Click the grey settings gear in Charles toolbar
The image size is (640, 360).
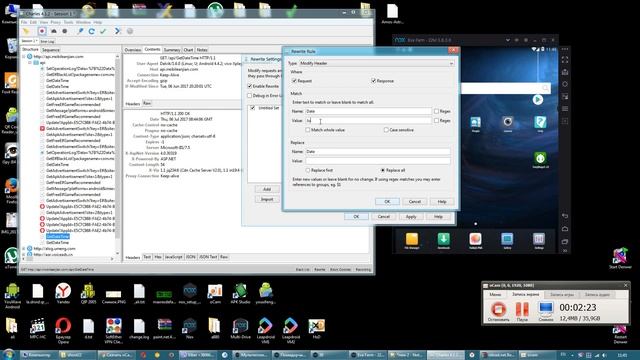click(x=130, y=31)
